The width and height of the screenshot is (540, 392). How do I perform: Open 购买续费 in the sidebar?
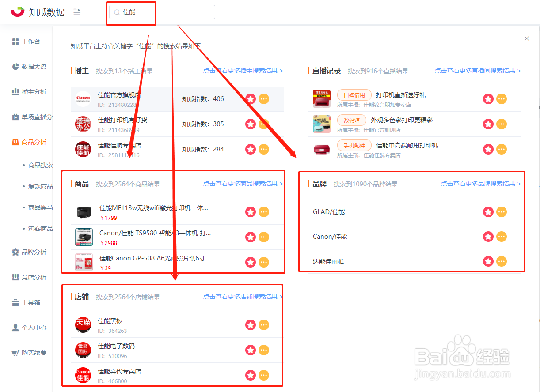pos(29,353)
